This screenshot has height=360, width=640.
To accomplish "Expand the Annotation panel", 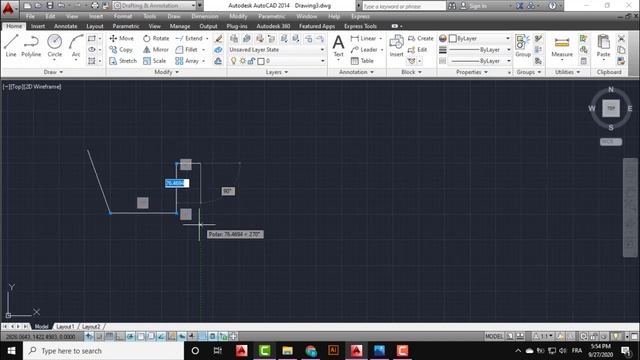I will 356,72.
